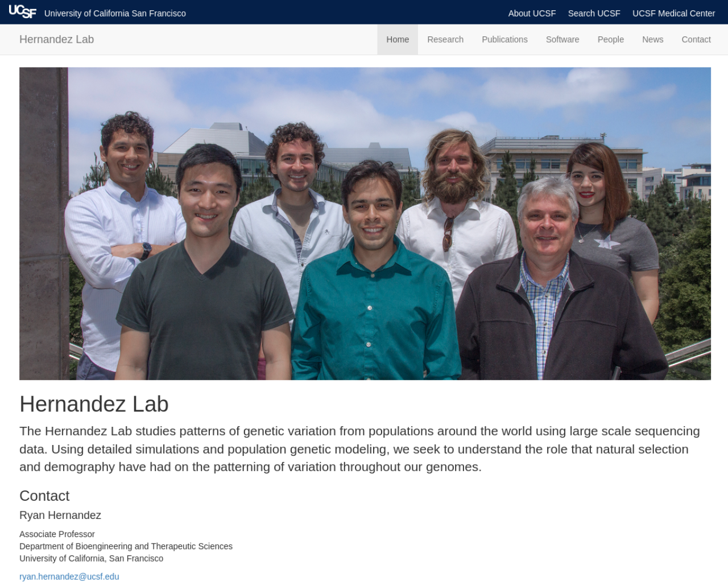Click the large Hernandez Lab page heading

click(x=94, y=404)
